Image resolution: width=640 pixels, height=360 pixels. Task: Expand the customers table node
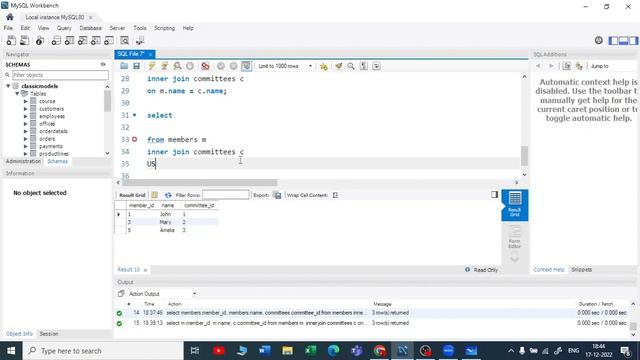(26, 109)
